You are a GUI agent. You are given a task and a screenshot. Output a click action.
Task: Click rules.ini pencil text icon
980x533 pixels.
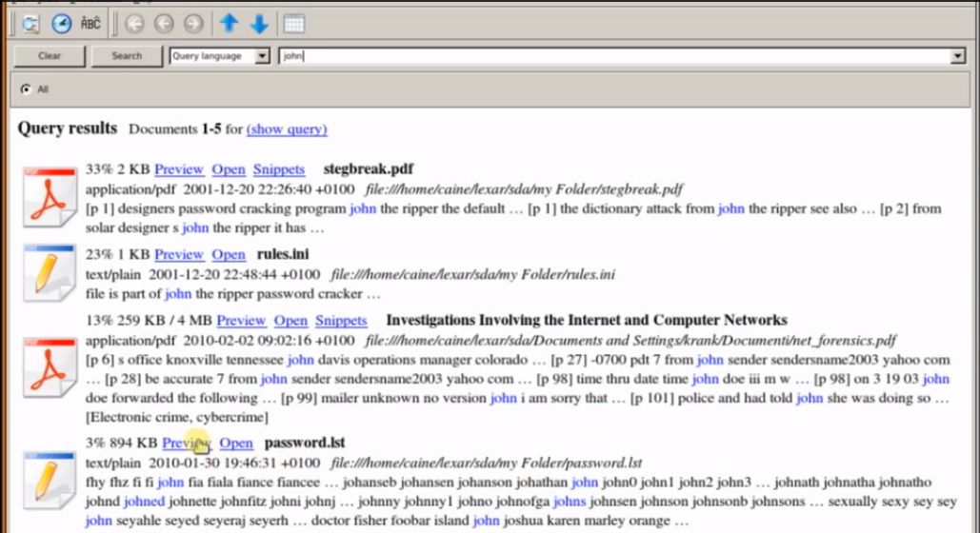(x=50, y=273)
